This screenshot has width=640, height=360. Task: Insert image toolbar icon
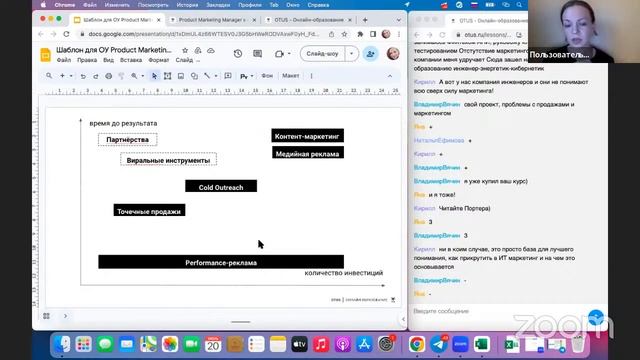181,76
